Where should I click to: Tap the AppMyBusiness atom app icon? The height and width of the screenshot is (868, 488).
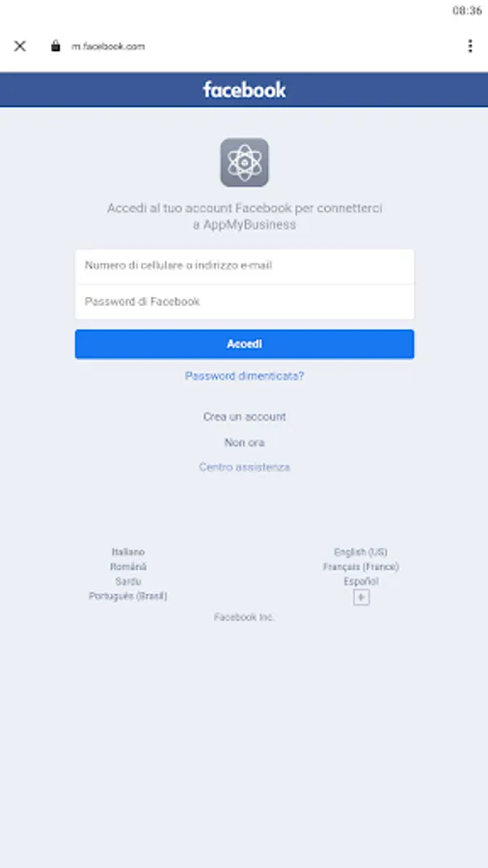(x=245, y=162)
